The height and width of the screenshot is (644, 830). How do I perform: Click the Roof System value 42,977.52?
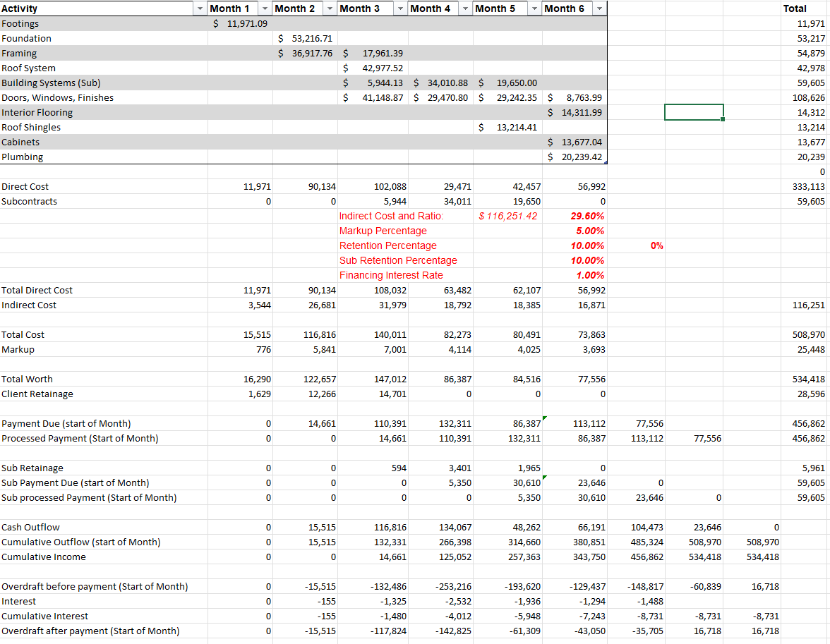tap(373, 68)
